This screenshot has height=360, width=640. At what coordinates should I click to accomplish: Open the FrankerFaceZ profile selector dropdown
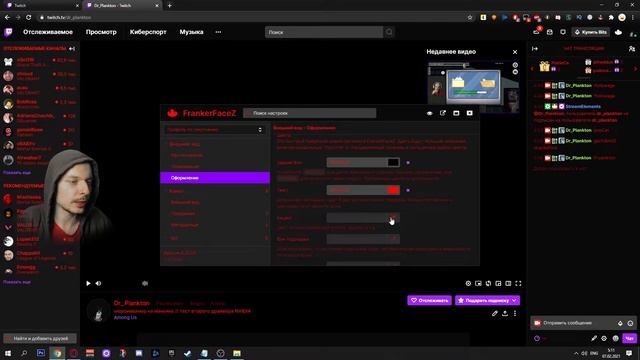tap(215, 130)
